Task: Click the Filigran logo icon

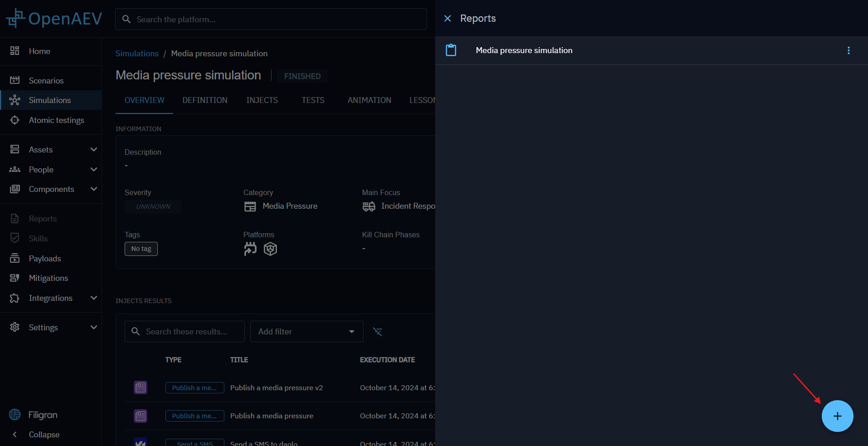Action: click(15, 414)
